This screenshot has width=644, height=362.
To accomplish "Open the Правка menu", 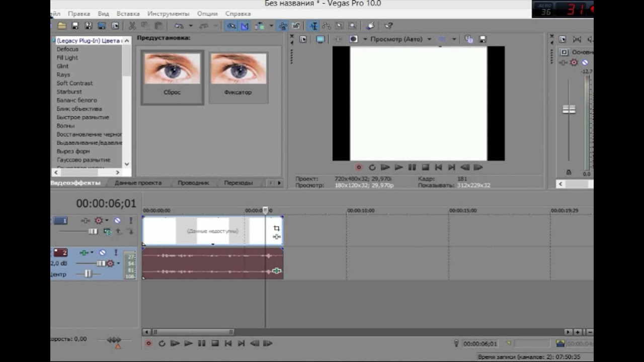I will click(x=78, y=14).
